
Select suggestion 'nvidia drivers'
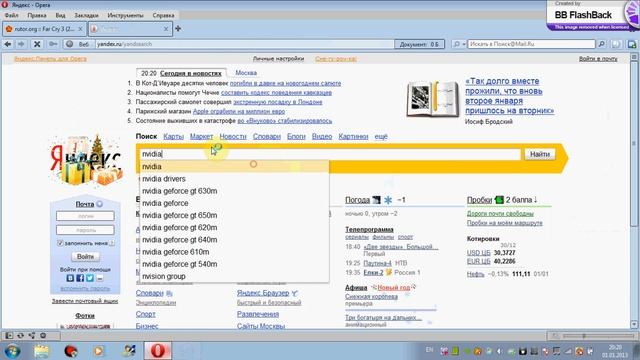[x=234, y=179]
